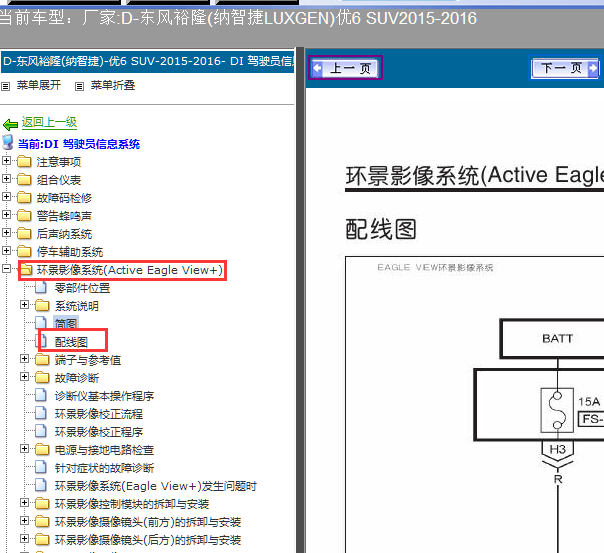Viewport: 604px width, 553px height.
Task: Expand 环景影像摄像镜头(后方)的拆卸与安装 subfolder
Action: (24, 538)
